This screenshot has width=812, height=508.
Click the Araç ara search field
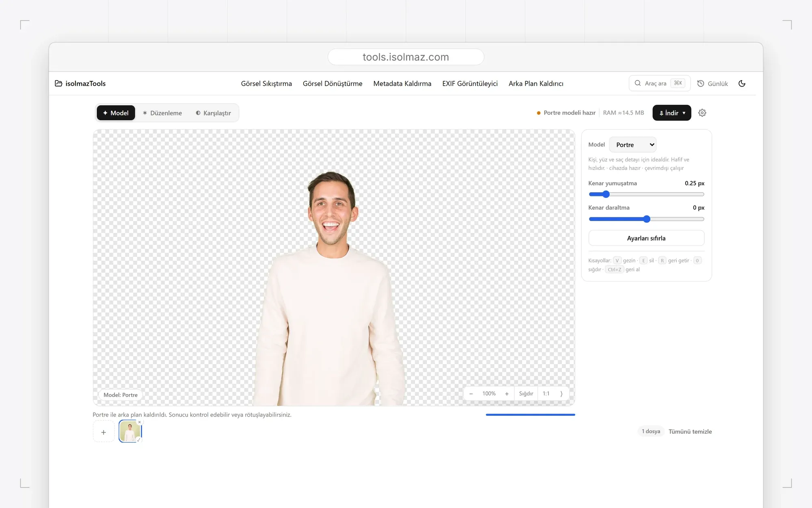click(659, 83)
